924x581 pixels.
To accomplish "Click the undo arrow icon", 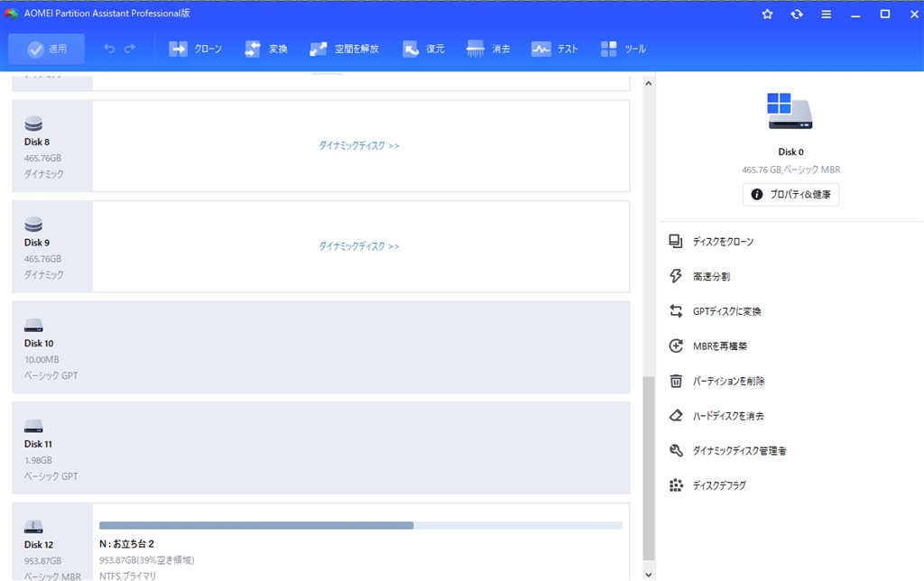I will [x=109, y=49].
